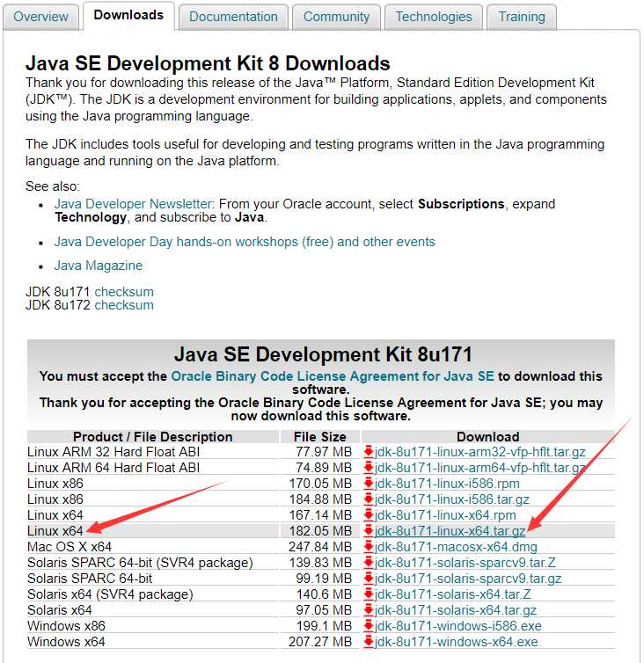Click download arrow icon beside jdk-8u171-solaris-sparcv9.tar.Z

[x=368, y=563]
